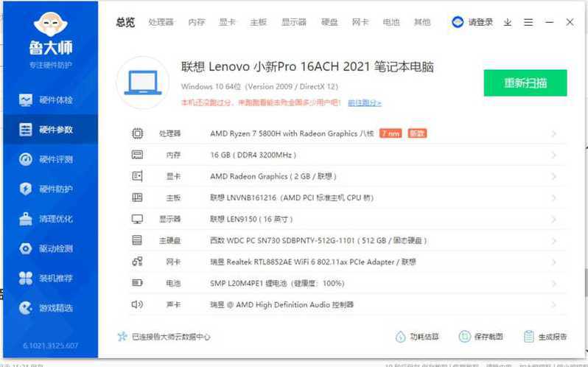
Task: Open 硬件防护 protection section
Action: click(x=51, y=189)
